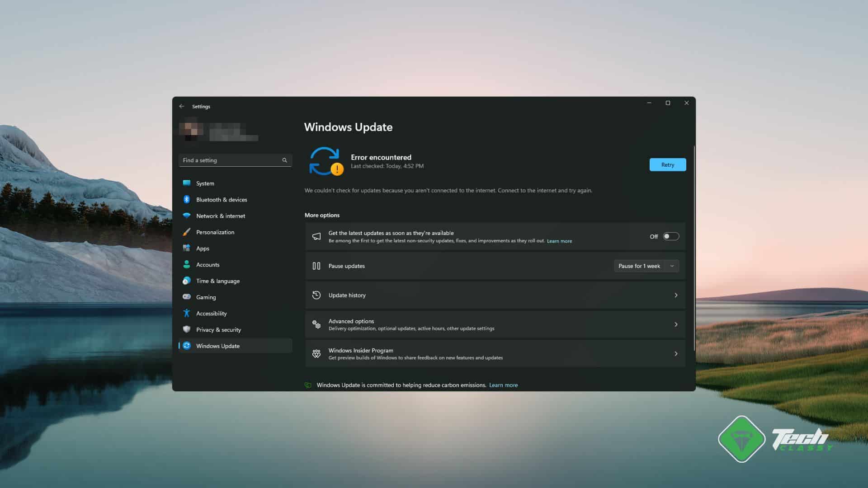Click the System monitor icon in sidebar
The width and height of the screenshot is (868, 488).
click(x=186, y=183)
